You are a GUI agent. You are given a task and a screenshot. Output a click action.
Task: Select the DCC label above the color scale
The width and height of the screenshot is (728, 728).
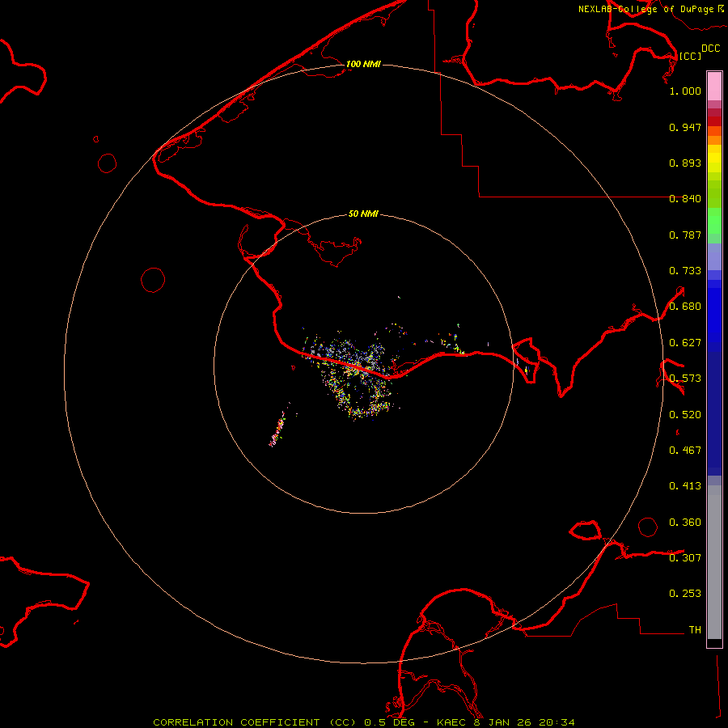[x=710, y=49]
